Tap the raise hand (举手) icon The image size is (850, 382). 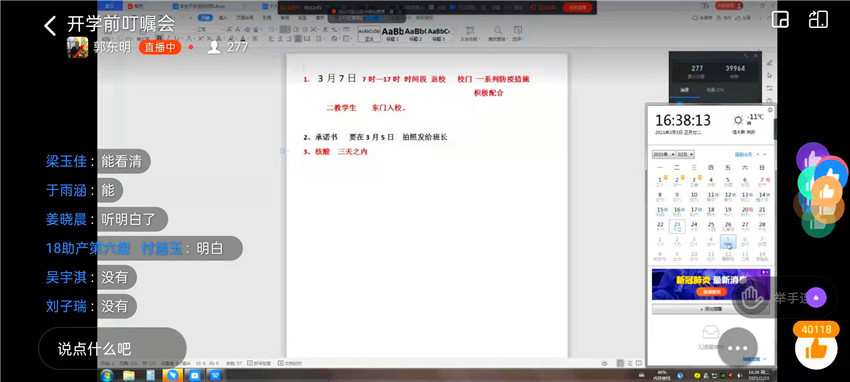tap(752, 296)
